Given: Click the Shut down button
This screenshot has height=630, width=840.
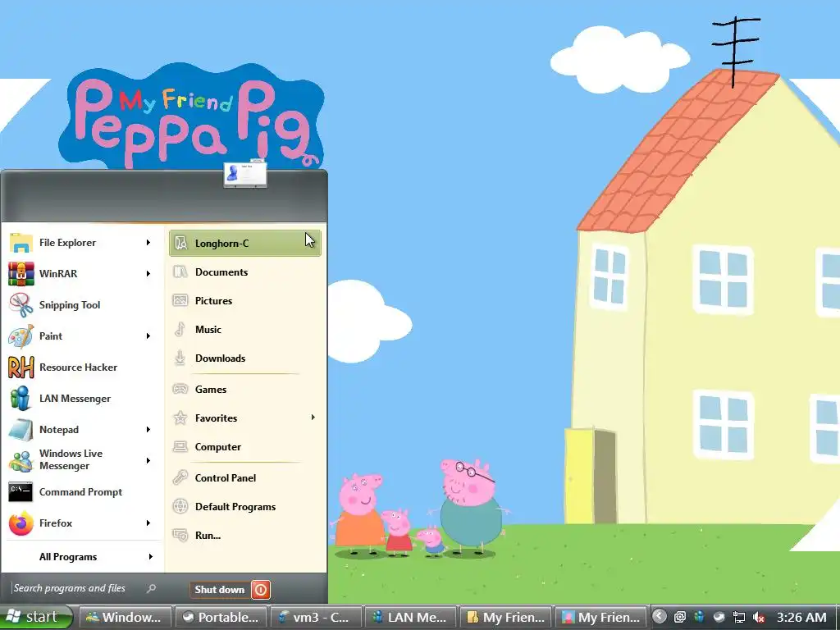Looking at the screenshot, I should pyautogui.click(x=220, y=590).
